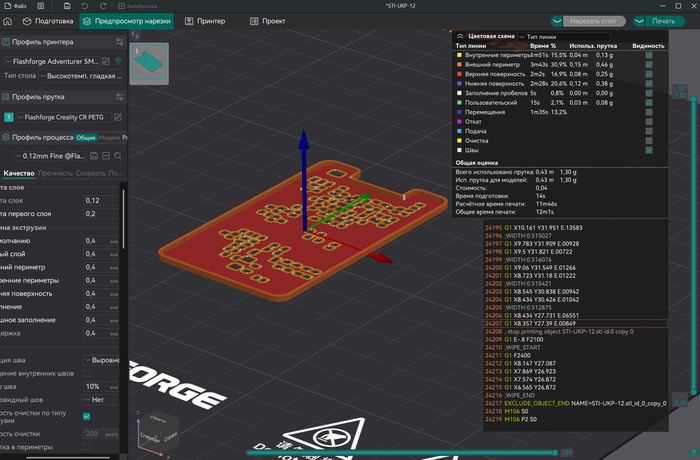Click the Печать button
The image size is (700, 460).
[664, 20]
